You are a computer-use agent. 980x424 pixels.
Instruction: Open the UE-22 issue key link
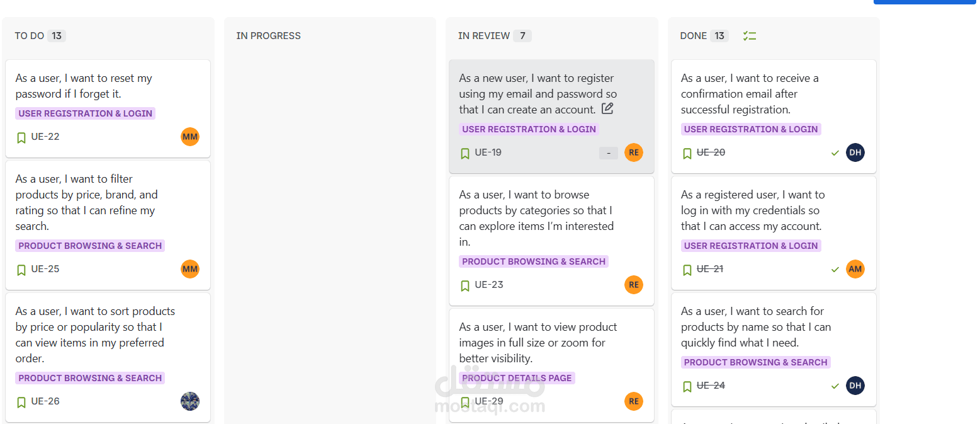point(45,137)
